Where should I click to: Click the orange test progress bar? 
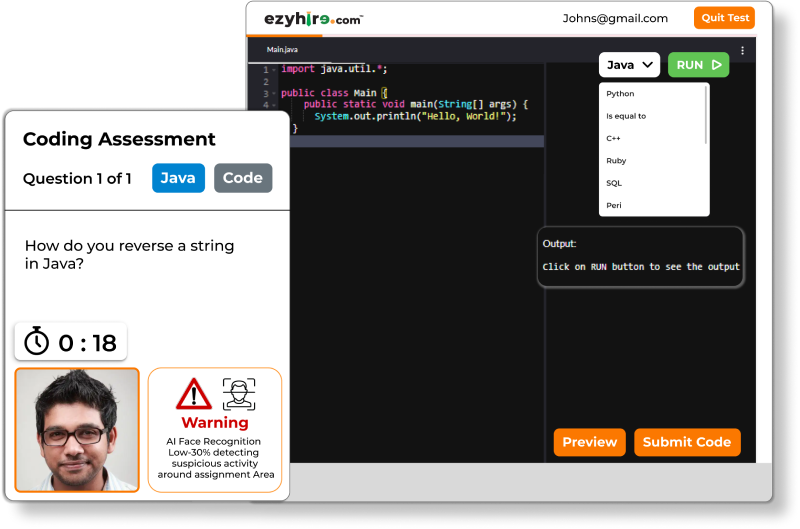[x=284, y=36]
